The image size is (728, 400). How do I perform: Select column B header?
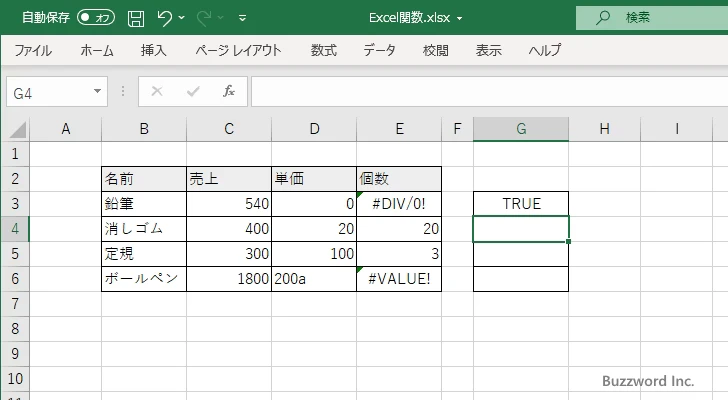144,129
